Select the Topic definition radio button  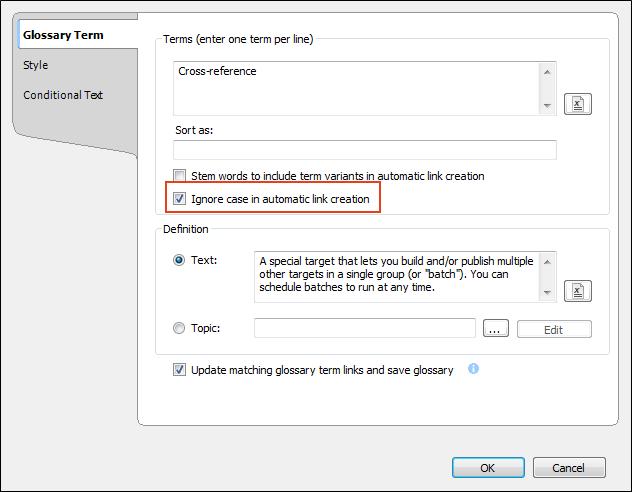point(179,328)
